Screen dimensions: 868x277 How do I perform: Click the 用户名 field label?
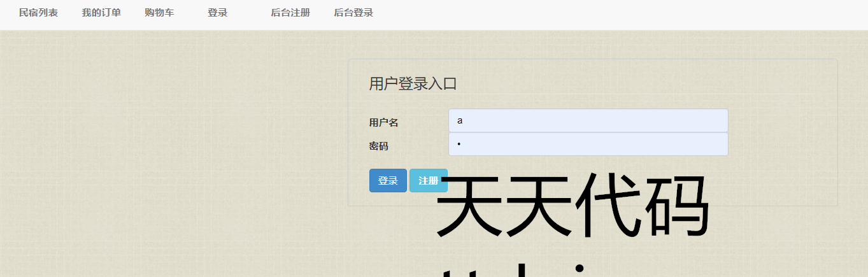pyautogui.click(x=383, y=123)
